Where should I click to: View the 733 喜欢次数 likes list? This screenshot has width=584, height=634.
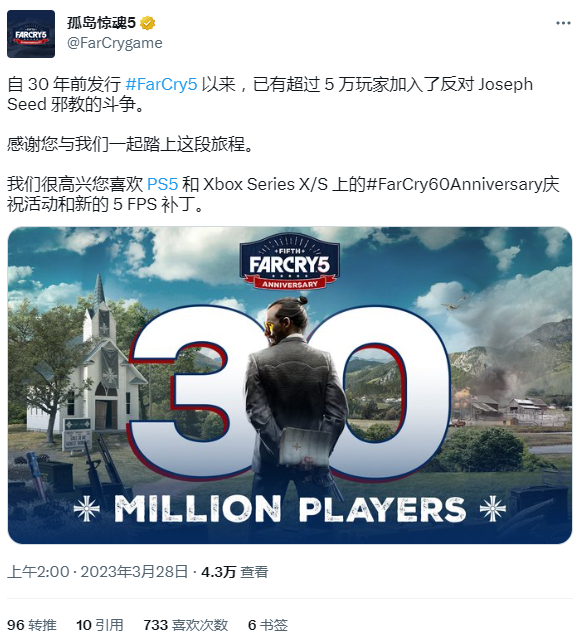point(185,625)
